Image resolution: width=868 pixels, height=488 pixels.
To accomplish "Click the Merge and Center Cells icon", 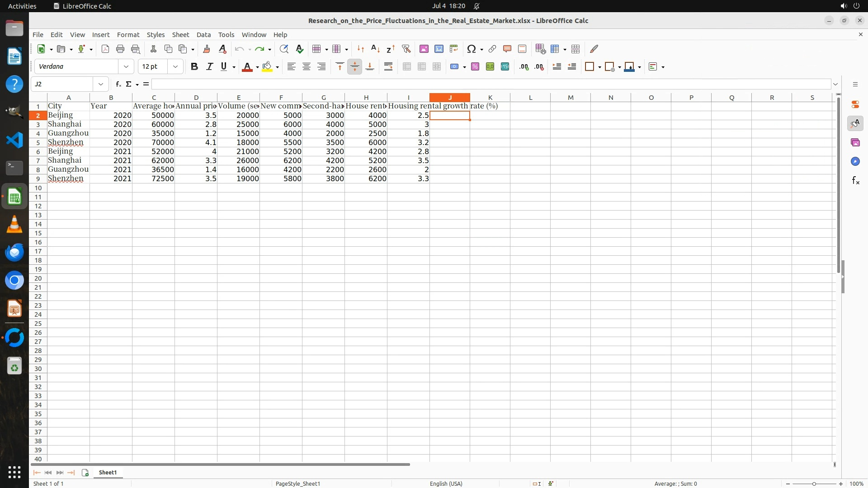I will (407, 67).
